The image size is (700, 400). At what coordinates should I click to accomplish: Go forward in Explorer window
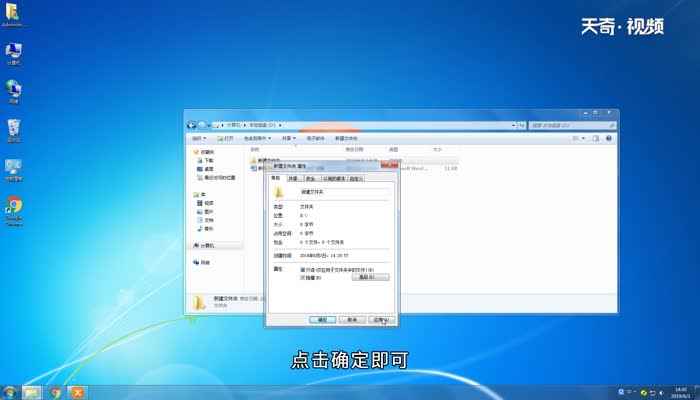click(202, 125)
